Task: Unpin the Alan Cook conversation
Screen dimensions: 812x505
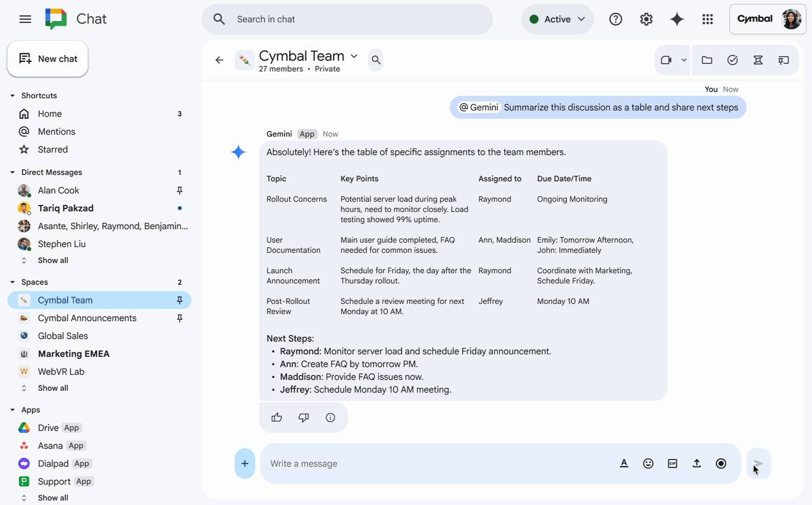Action: click(x=179, y=190)
